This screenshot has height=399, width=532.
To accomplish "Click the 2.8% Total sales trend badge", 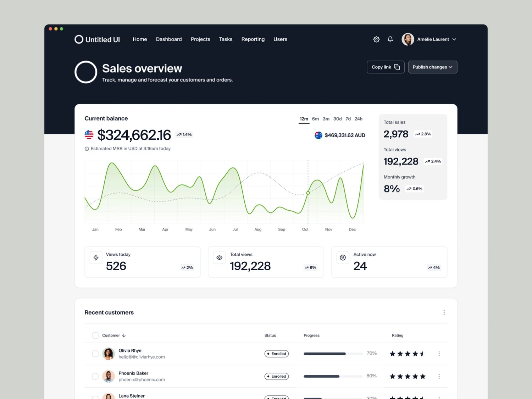I will [423, 134].
